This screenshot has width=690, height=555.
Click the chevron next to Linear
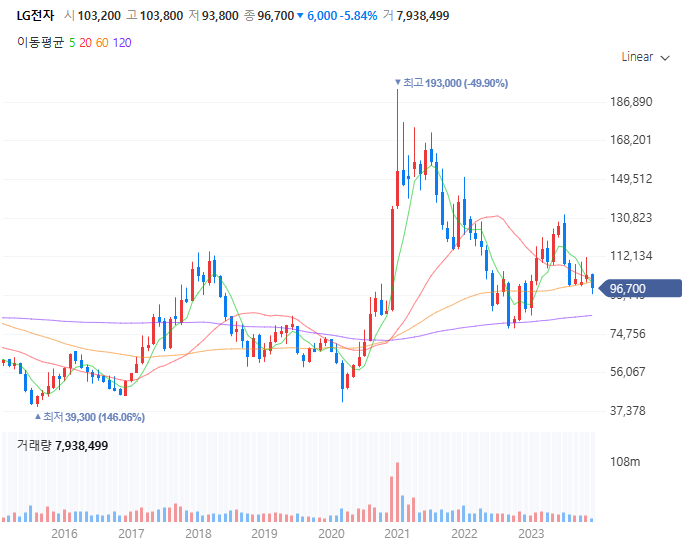[665, 58]
